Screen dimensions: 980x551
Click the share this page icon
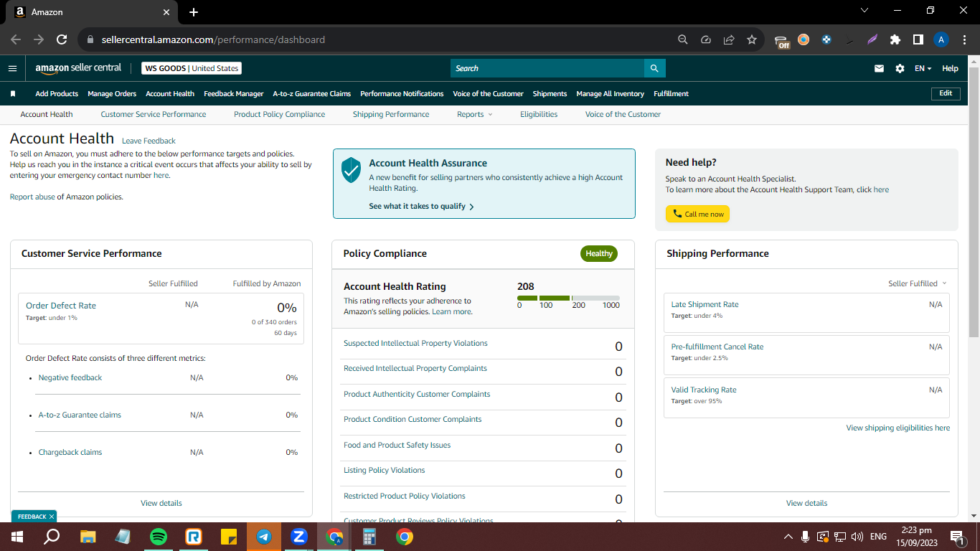(729, 39)
